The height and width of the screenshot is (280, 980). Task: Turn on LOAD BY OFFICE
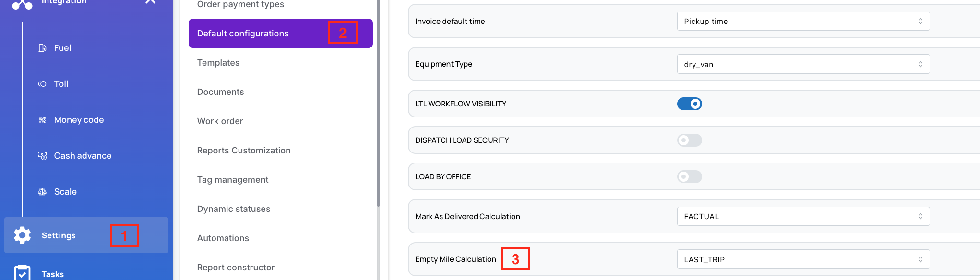690,176
